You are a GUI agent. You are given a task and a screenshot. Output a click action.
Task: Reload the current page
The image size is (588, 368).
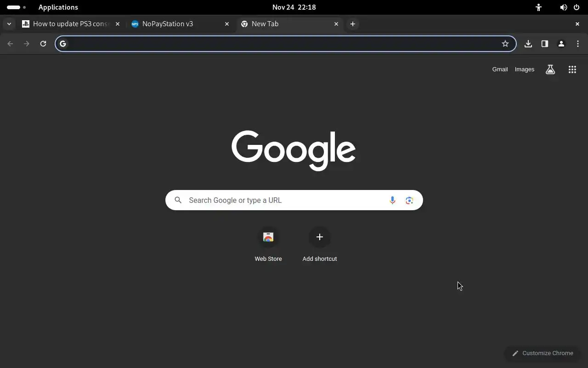click(43, 44)
